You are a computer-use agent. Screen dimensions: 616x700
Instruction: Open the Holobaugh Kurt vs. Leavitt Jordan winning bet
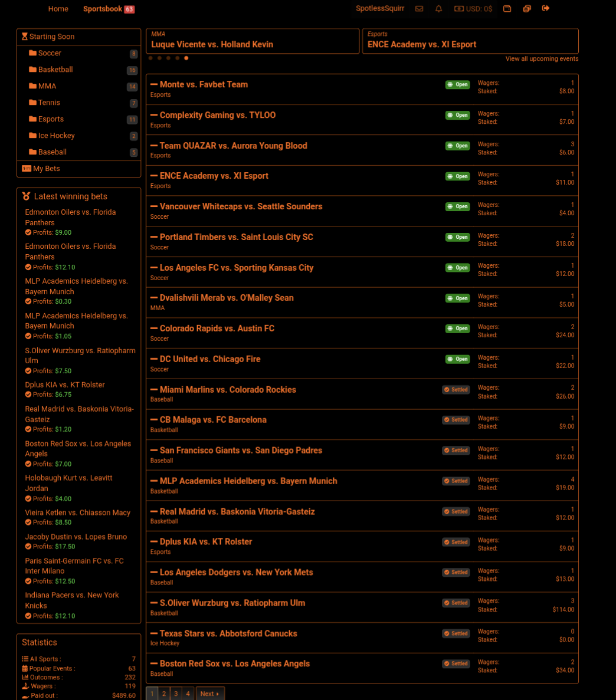69,483
